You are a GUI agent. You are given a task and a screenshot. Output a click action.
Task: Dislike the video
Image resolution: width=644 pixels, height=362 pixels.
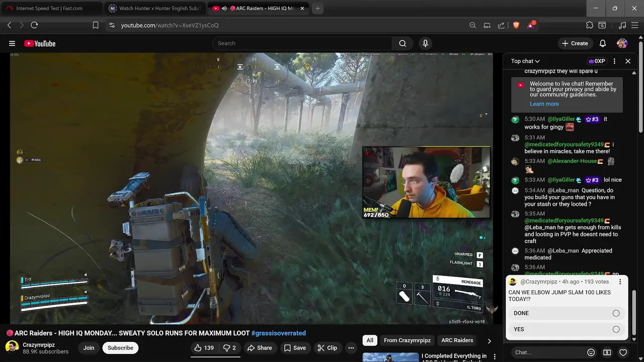229,348
